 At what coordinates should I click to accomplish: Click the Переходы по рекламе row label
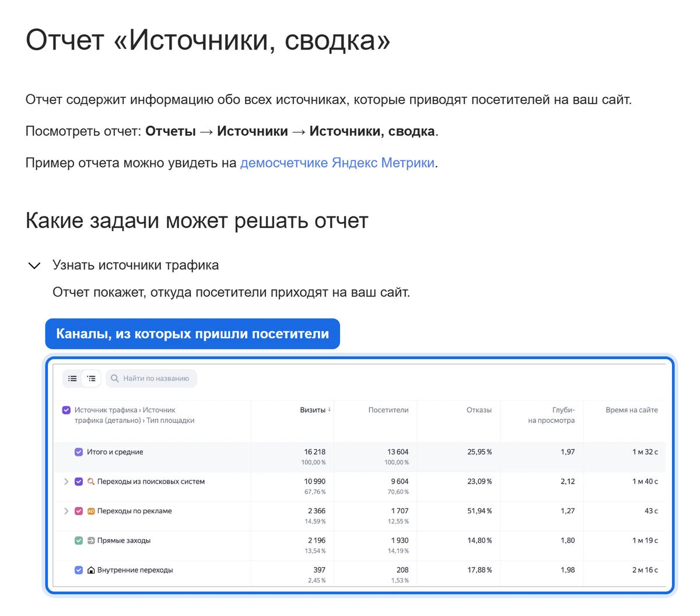[135, 511]
